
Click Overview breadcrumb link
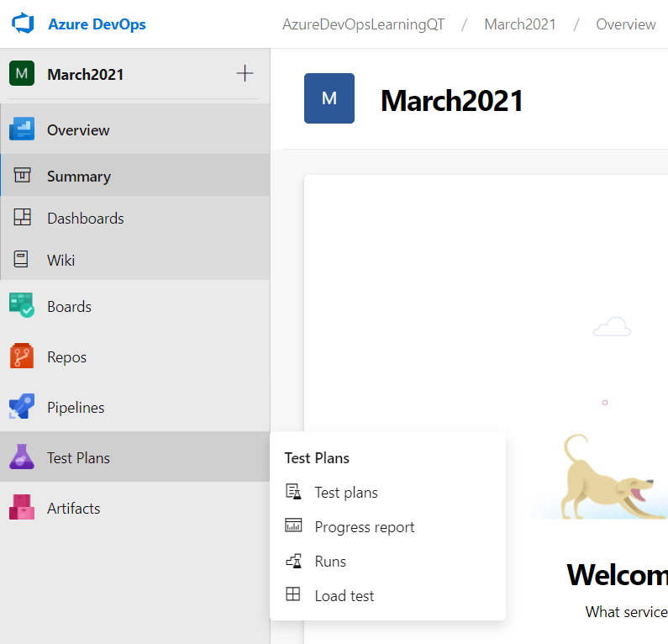click(625, 24)
